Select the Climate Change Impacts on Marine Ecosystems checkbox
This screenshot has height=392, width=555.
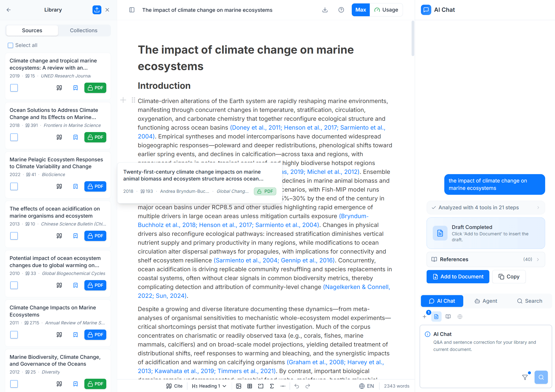click(14, 335)
